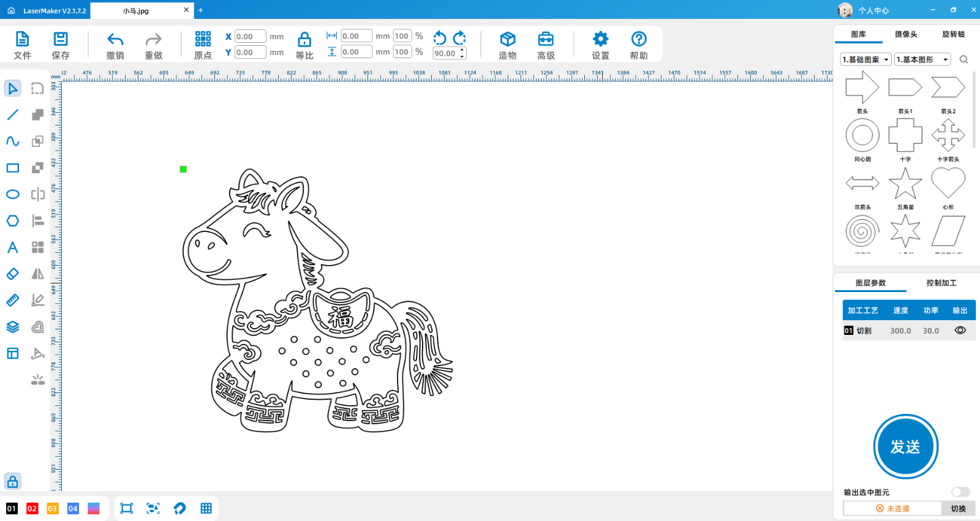980x521 pixels.
Task: Switch to the 控制加工 tab
Action: tap(941, 283)
